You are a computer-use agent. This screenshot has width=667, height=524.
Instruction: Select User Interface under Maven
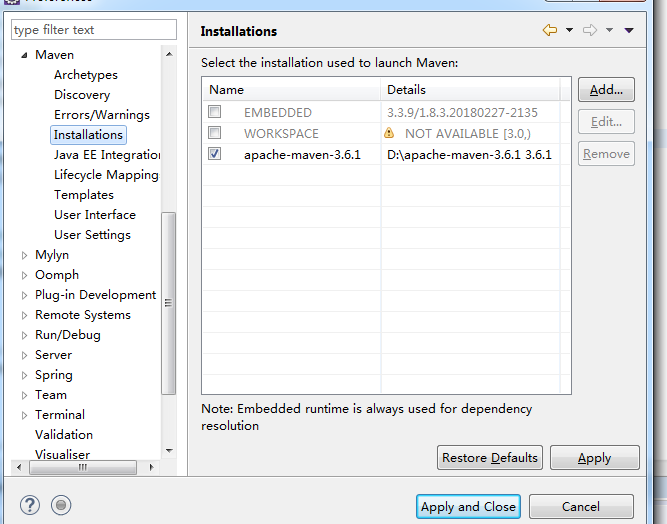[x=95, y=215]
